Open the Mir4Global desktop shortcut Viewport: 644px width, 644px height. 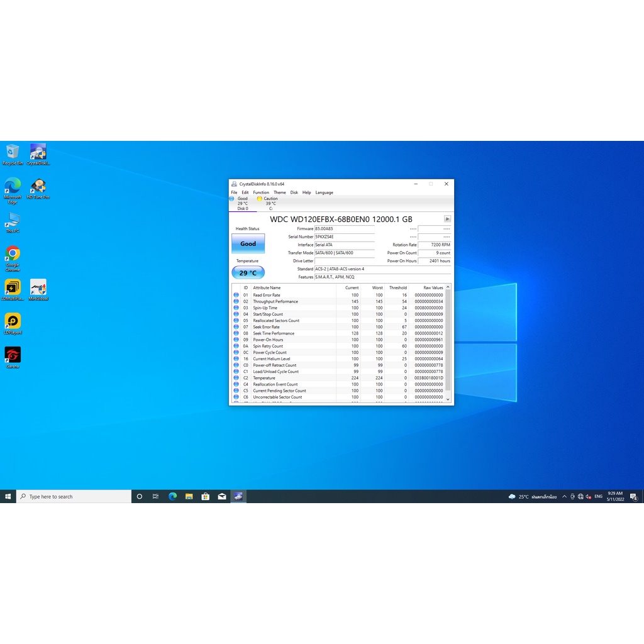38,288
